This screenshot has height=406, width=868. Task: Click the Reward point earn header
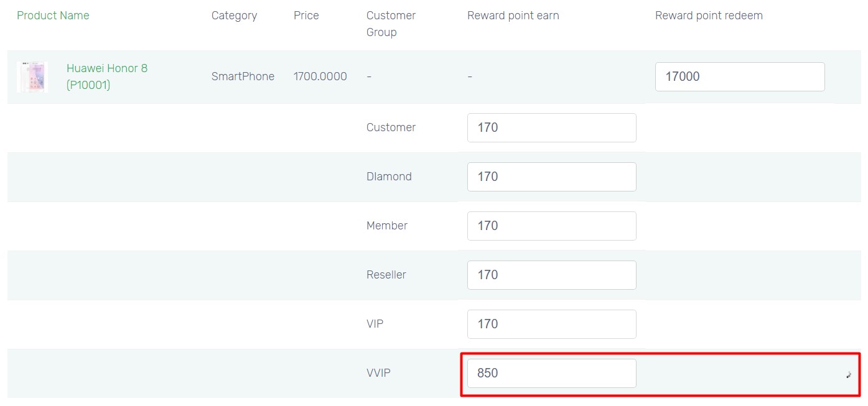pos(513,16)
